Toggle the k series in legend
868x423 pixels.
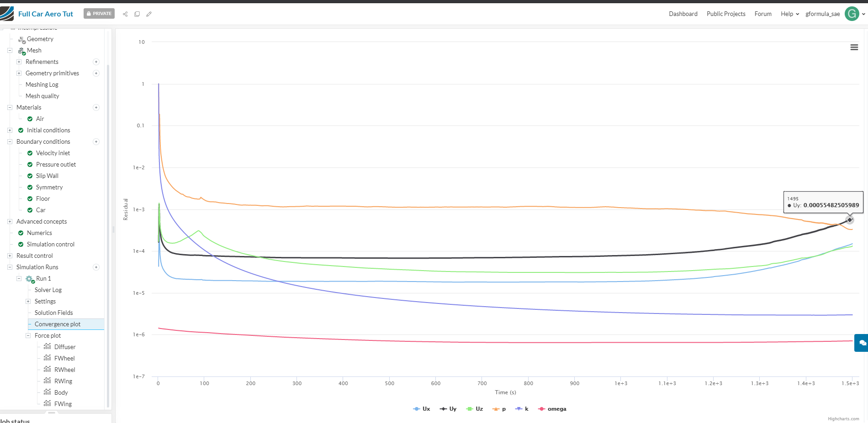click(x=522, y=409)
